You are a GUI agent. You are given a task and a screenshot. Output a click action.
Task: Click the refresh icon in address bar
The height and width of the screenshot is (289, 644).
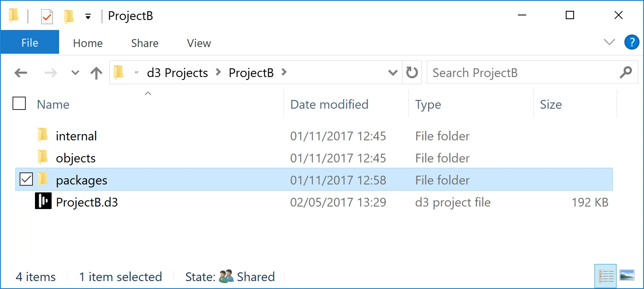(412, 72)
